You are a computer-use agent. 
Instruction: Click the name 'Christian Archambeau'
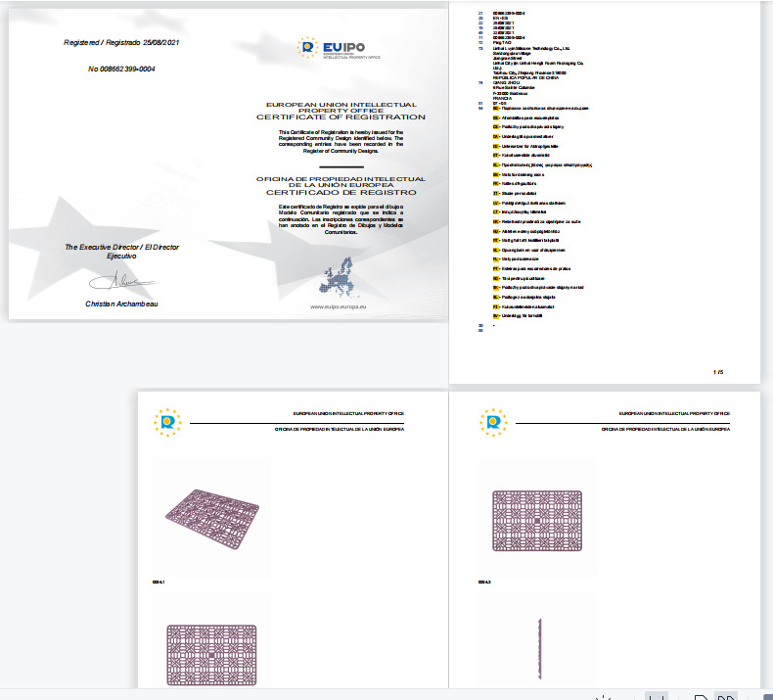click(x=121, y=303)
